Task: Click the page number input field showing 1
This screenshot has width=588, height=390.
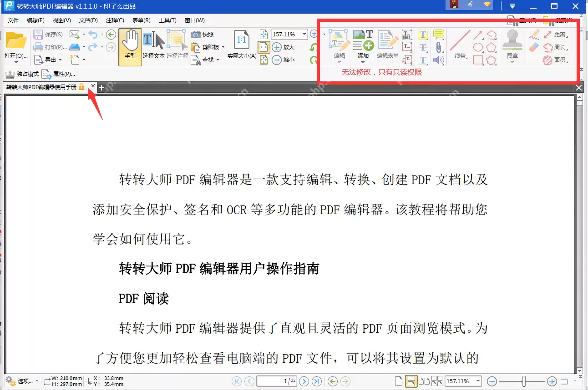Action: pyautogui.click(x=277, y=381)
